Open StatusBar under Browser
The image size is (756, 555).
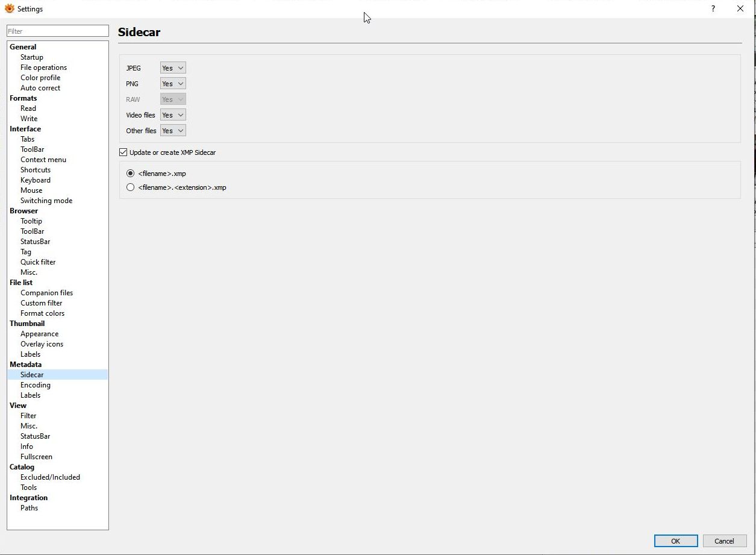tap(36, 242)
